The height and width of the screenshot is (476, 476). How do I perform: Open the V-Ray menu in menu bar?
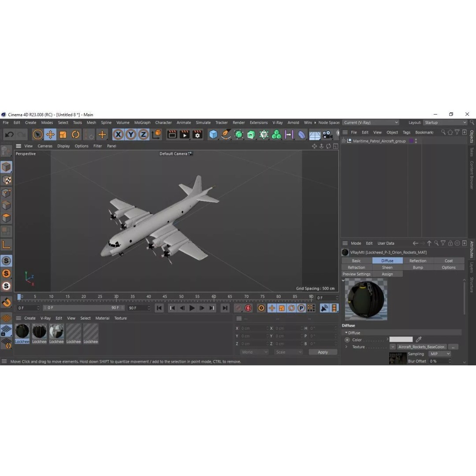pyautogui.click(x=278, y=123)
